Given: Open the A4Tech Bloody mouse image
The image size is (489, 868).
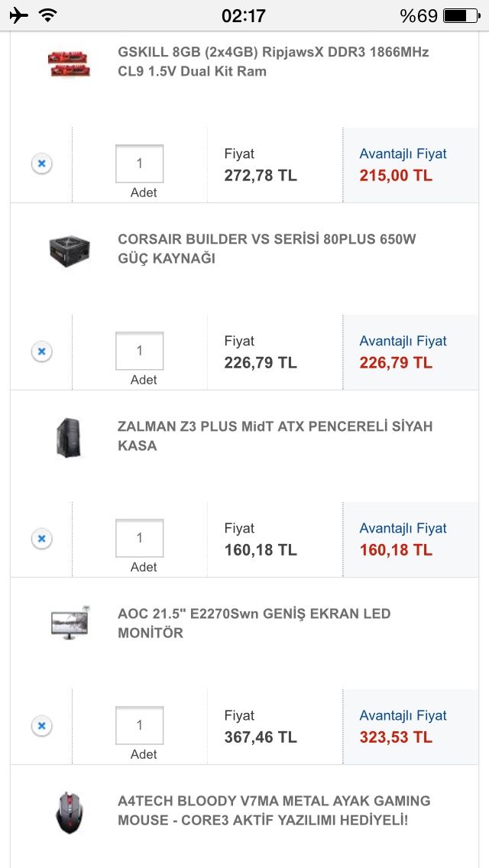Looking at the screenshot, I should tap(70, 812).
